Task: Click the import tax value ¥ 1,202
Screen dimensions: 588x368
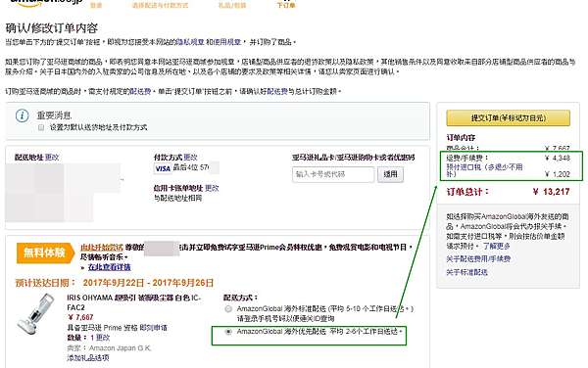Action: 557,174
